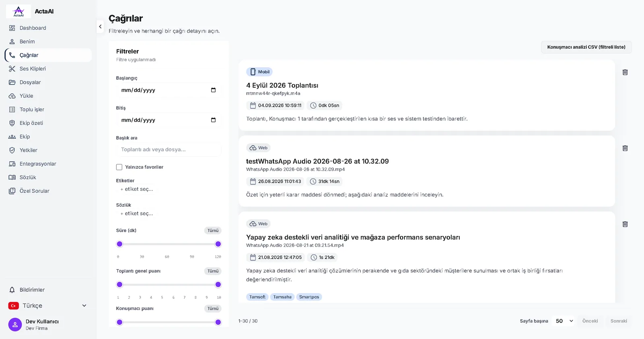Image resolution: width=644 pixels, height=339 pixels.
Task: Click the ActaAI logo icon
Action: click(19, 11)
